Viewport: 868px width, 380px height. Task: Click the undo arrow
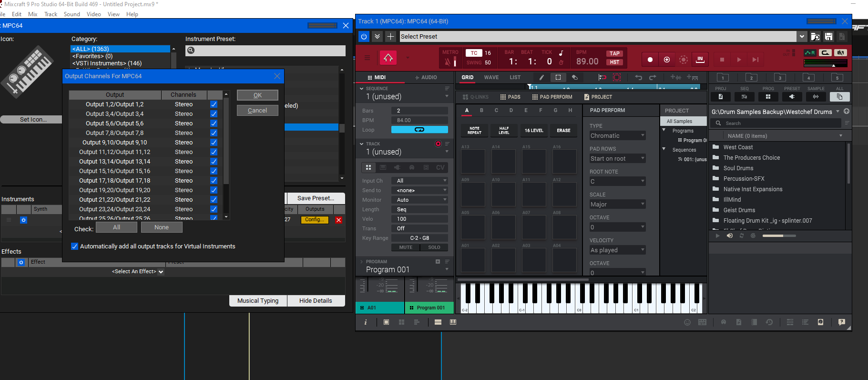click(639, 77)
